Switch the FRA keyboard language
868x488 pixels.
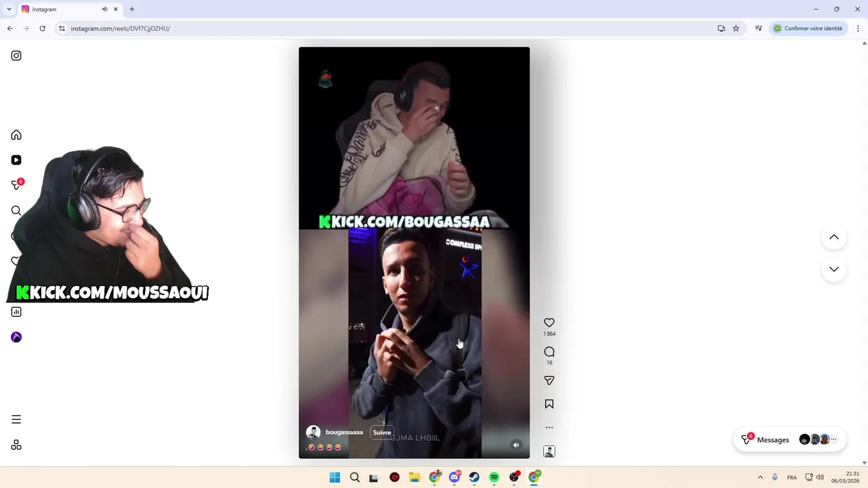[x=792, y=477]
